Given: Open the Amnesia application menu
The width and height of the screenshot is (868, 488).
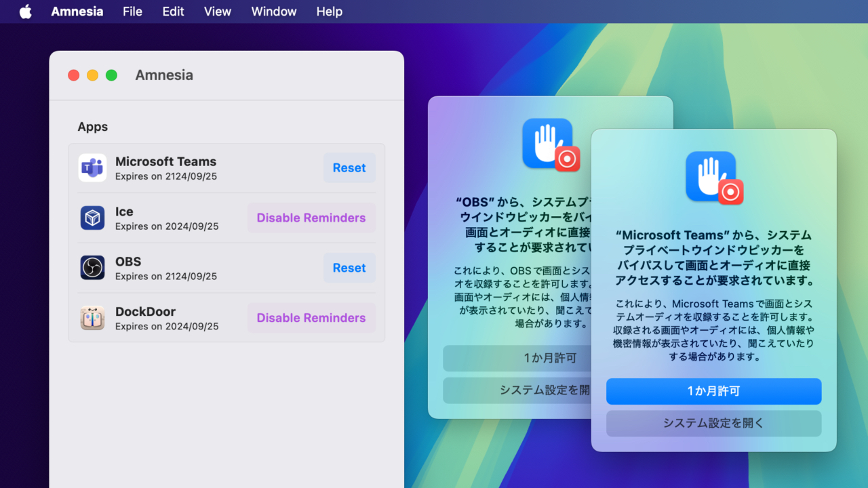Looking at the screenshot, I should tap(77, 12).
